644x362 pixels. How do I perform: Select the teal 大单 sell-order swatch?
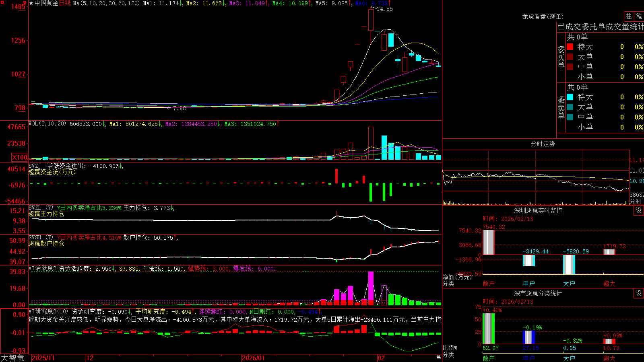click(570, 107)
